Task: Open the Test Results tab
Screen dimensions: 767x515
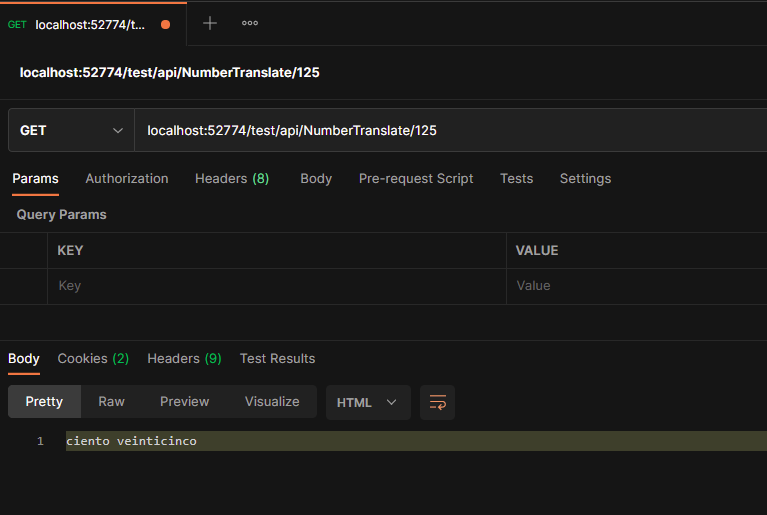Action: (x=277, y=359)
